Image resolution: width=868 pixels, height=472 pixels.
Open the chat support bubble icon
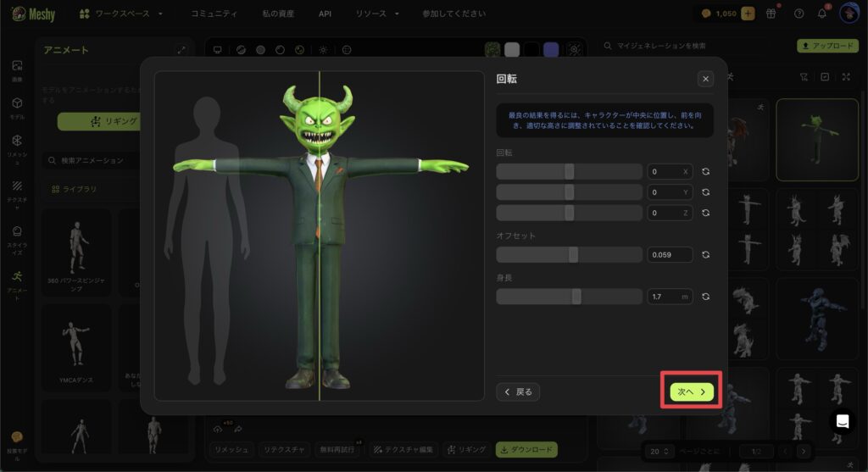(843, 421)
